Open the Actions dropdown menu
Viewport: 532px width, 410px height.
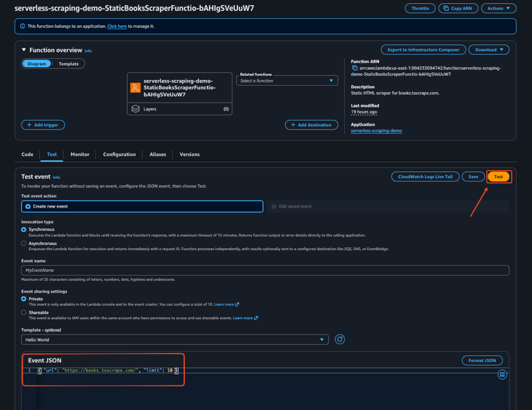498,8
